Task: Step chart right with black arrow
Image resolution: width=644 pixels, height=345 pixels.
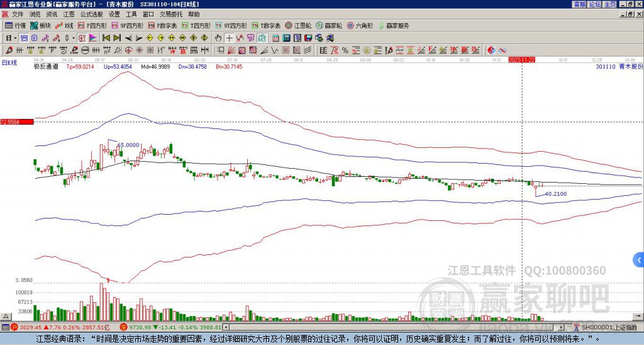Action: (x=139, y=38)
